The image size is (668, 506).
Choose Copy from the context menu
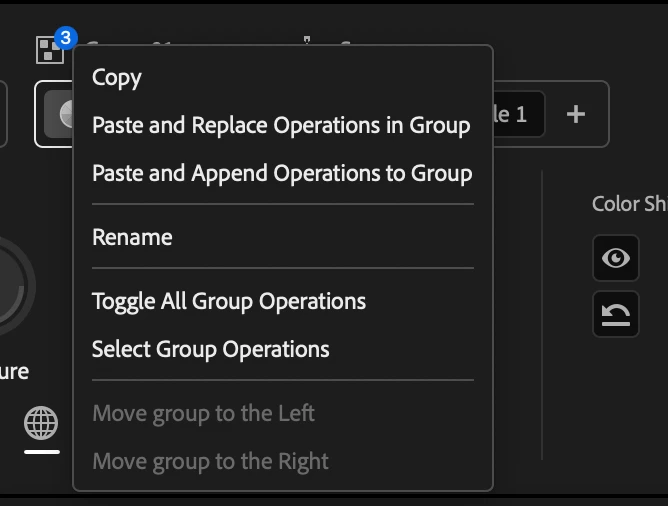click(117, 78)
